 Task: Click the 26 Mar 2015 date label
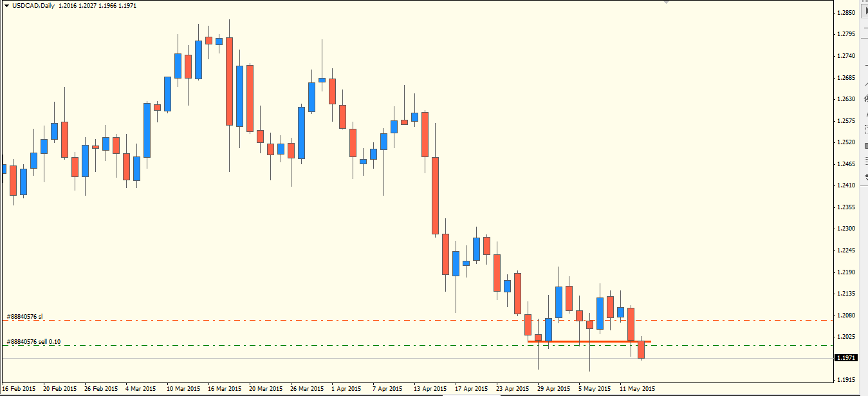click(306, 389)
